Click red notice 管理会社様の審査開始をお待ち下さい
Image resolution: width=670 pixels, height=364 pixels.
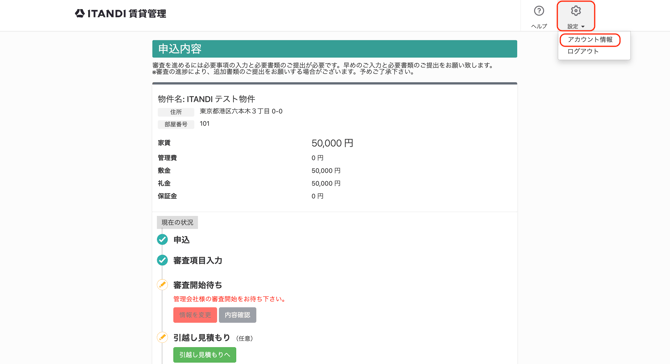pos(229,299)
